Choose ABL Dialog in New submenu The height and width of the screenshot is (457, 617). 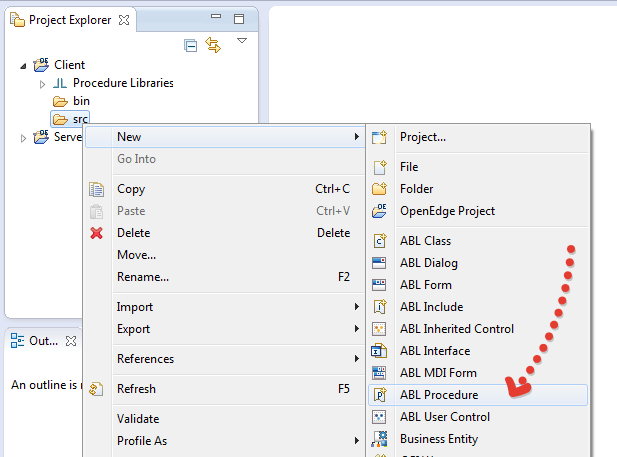tap(478, 263)
